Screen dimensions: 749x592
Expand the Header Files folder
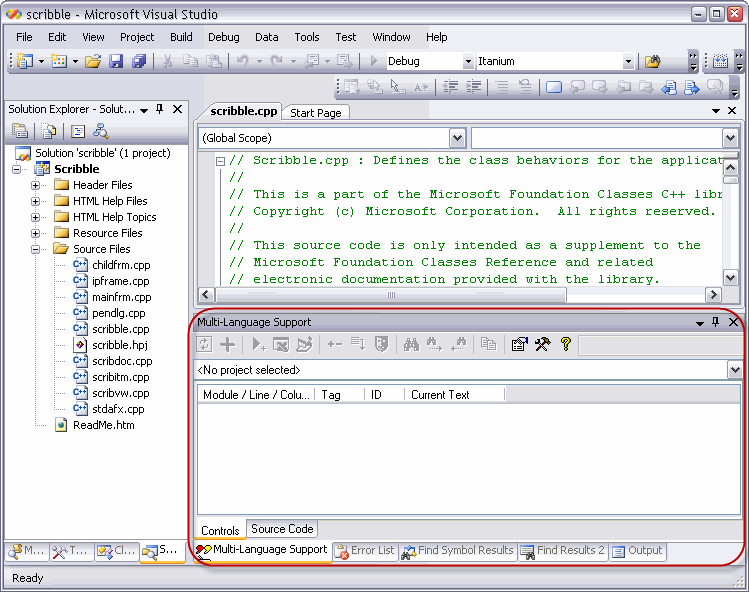tap(36, 185)
